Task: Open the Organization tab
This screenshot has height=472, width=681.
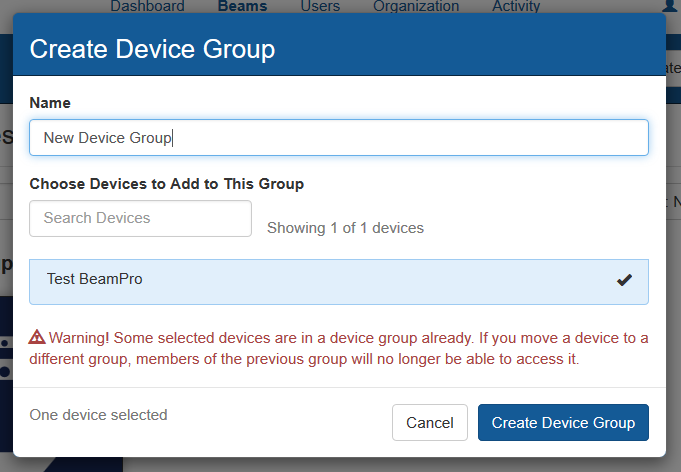Action: [x=416, y=6]
